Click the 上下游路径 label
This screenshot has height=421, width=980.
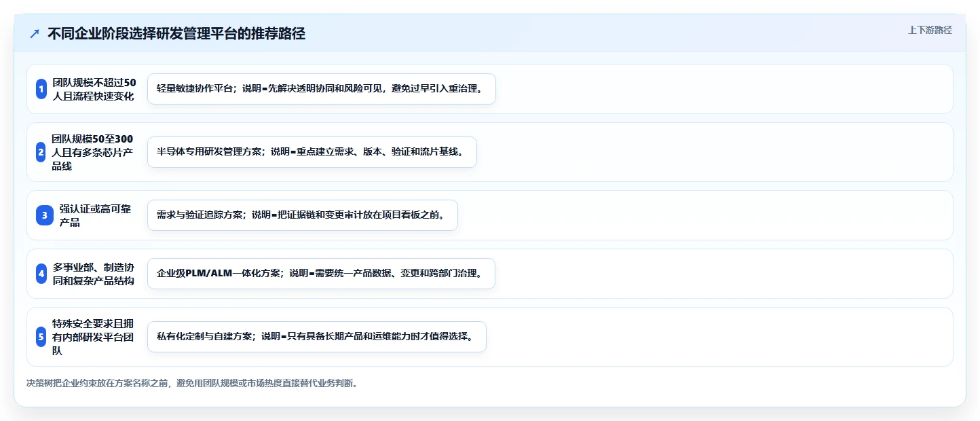coord(930,30)
